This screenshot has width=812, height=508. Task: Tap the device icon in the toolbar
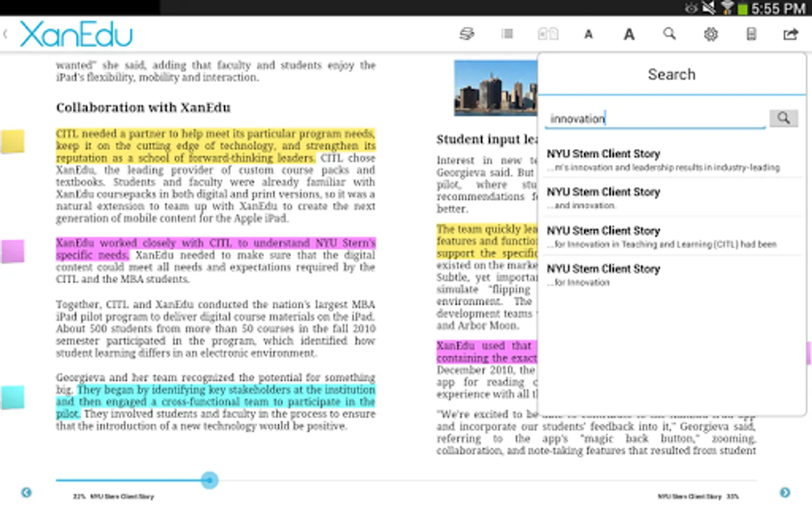(x=751, y=34)
